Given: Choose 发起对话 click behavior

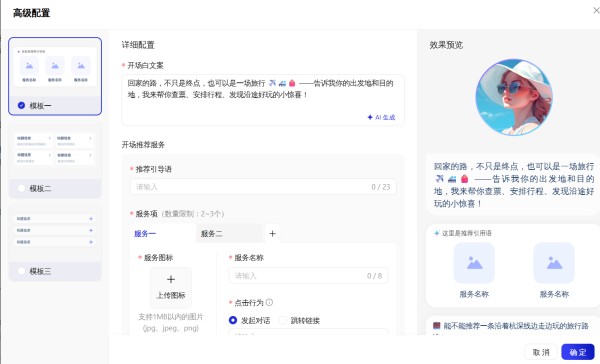Looking at the screenshot, I should click(233, 320).
